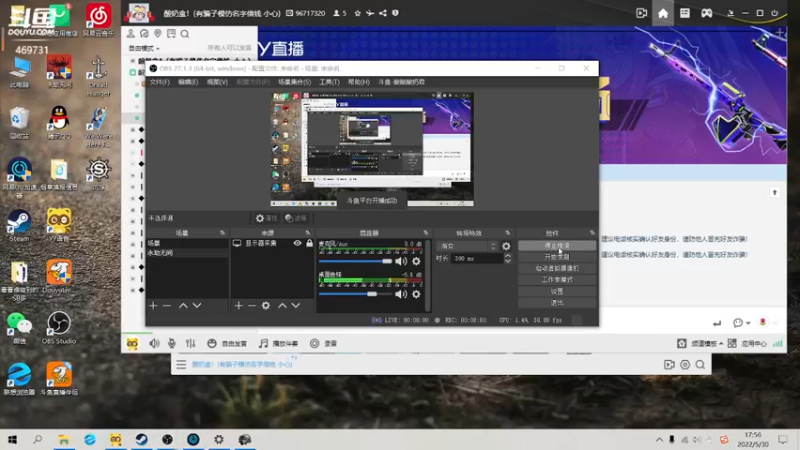This screenshot has height=450, width=800.
Task: Open mic/Aux audio settings gear
Action: (x=416, y=261)
